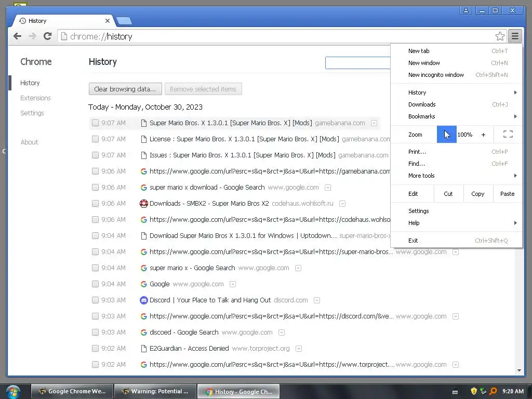The image size is (532, 399).
Task: Expand the Bookmarks submenu
Action: 456,116
